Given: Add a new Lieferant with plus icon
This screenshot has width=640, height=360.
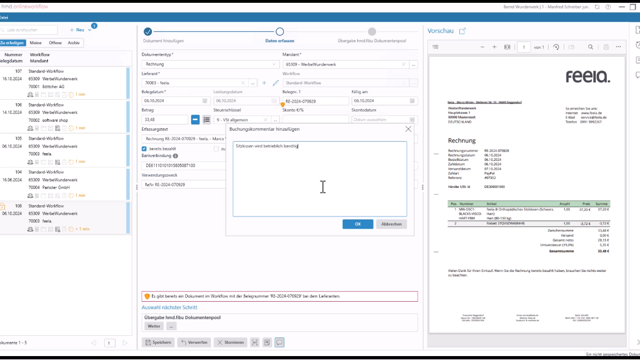Looking at the screenshot, I should (264, 83).
